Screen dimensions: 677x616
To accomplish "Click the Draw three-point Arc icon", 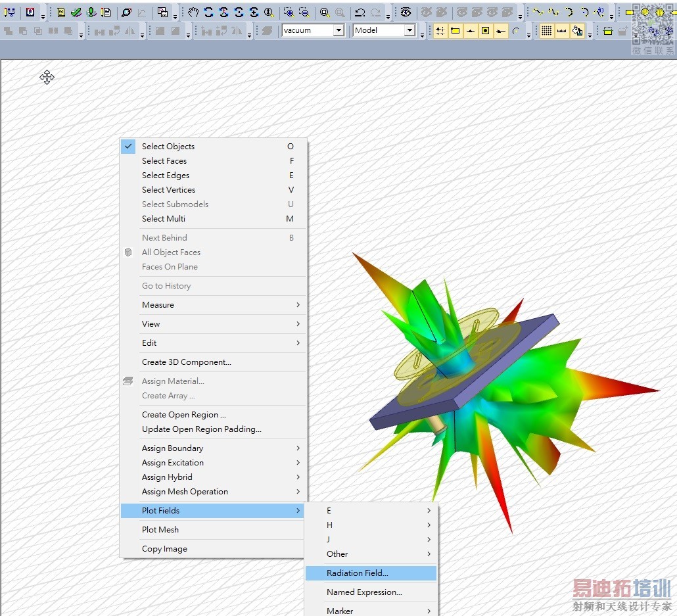I will point(569,12).
